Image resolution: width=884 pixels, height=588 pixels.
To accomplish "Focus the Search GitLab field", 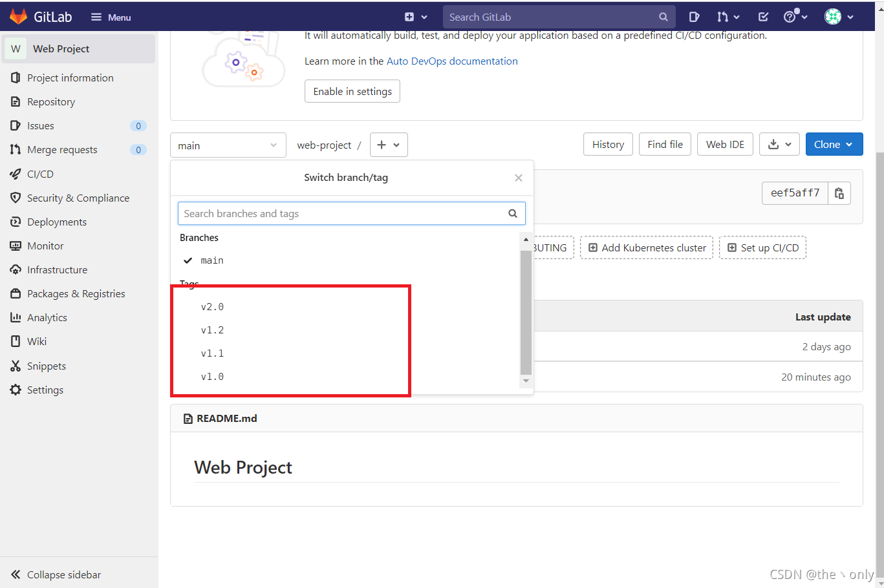I will click(559, 17).
